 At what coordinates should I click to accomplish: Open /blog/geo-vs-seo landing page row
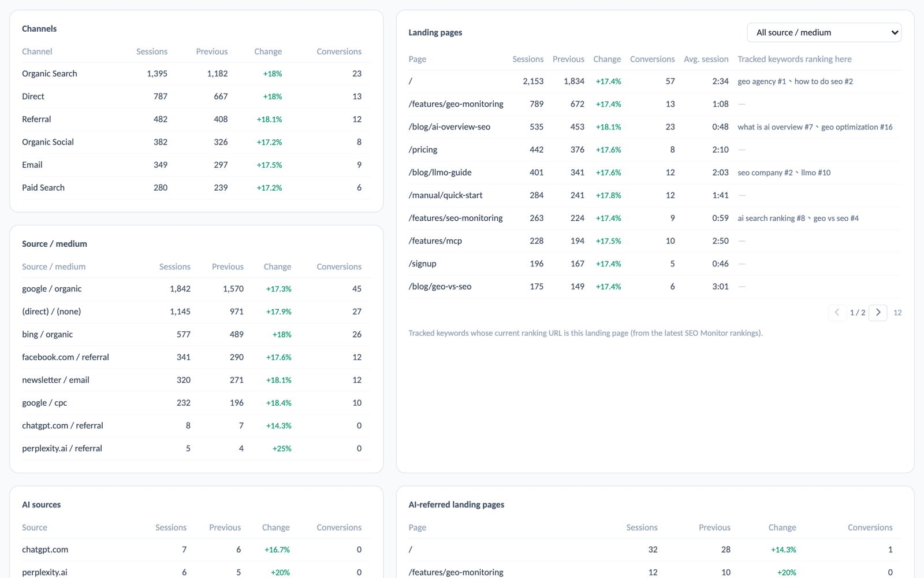pos(655,287)
